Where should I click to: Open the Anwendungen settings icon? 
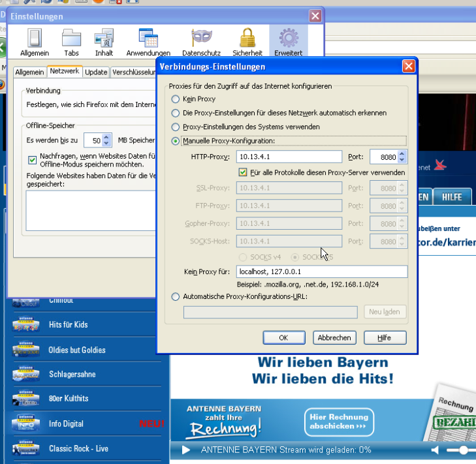(148, 42)
